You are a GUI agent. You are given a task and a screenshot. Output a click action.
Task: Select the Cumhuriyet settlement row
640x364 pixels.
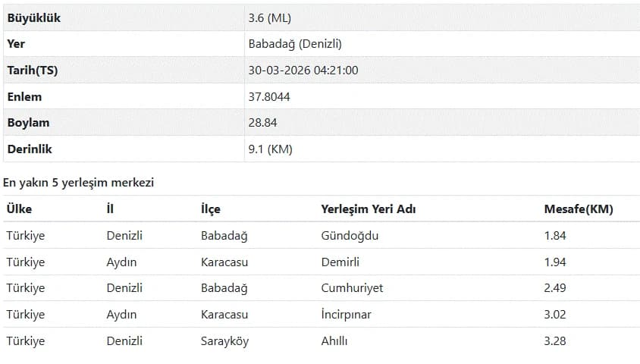pos(322,288)
